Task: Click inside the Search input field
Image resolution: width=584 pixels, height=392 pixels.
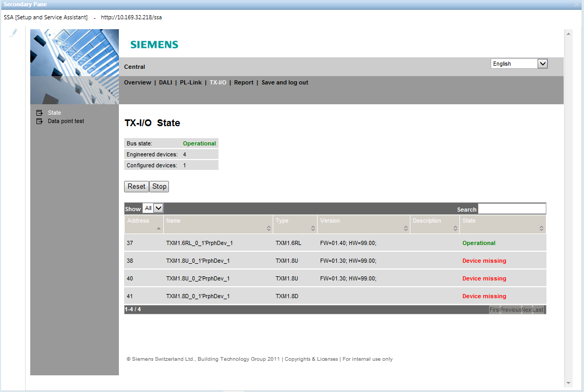Action: click(512, 208)
